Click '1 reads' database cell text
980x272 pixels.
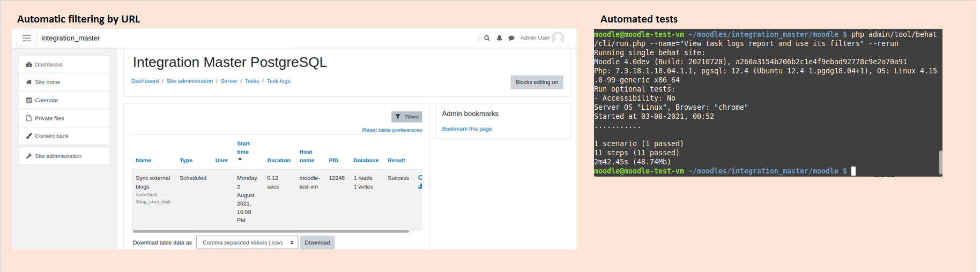[363, 178]
